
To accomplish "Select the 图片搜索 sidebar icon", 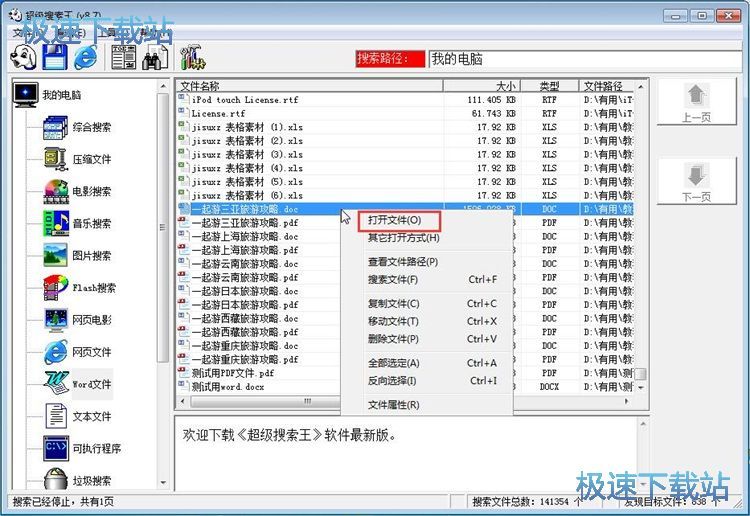I will (55, 255).
